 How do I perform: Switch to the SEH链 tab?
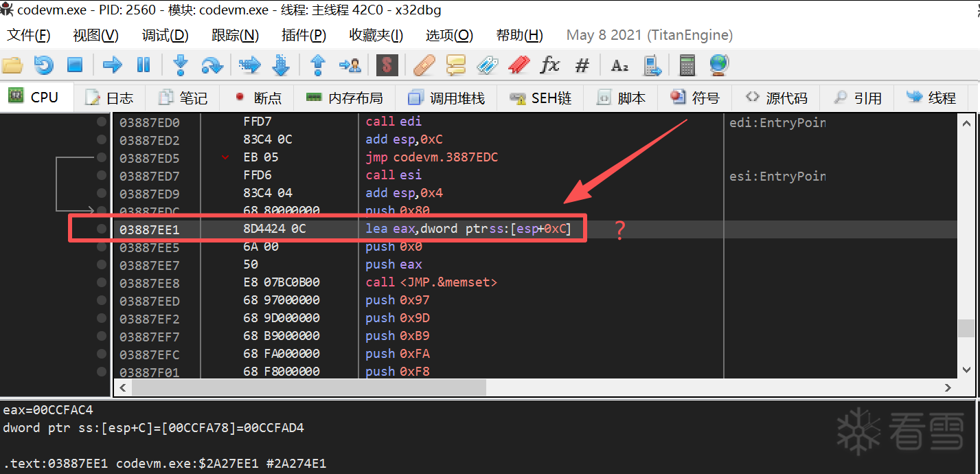542,98
